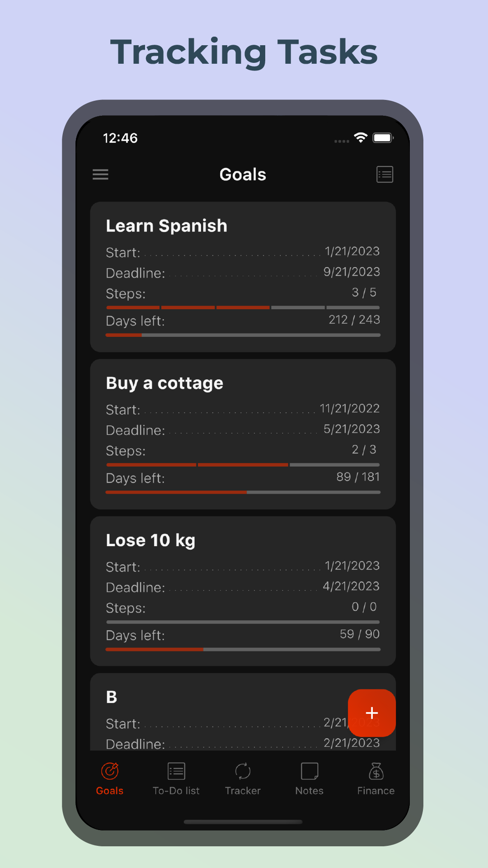The height and width of the screenshot is (868, 488).
Task: Select the Lose 10 kg goal title
Action: pyautogui.click(x=150, y=540)
